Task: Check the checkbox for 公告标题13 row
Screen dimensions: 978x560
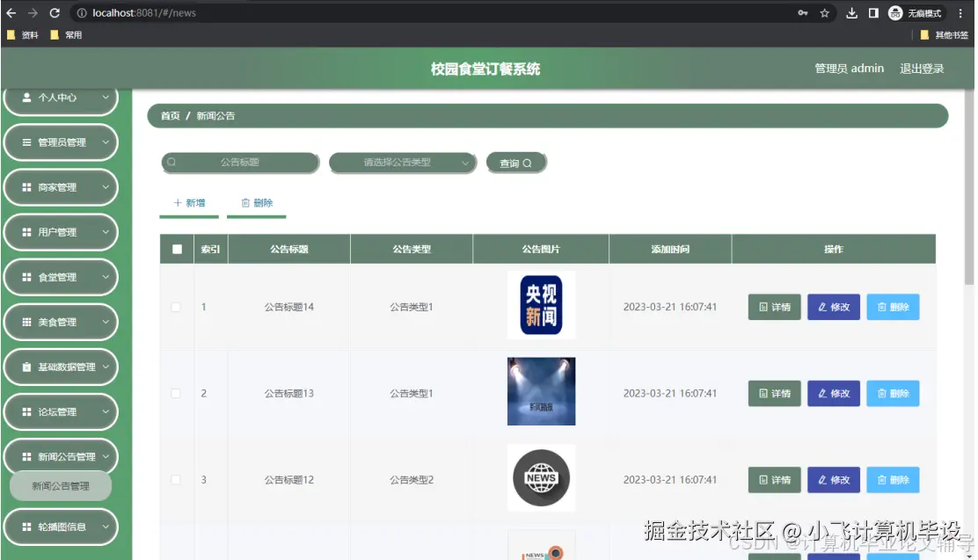Action: tap(176, 393)
